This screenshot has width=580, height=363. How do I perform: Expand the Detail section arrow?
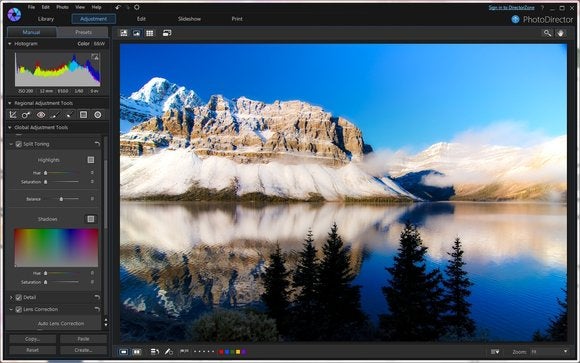(x=11, y=298)
